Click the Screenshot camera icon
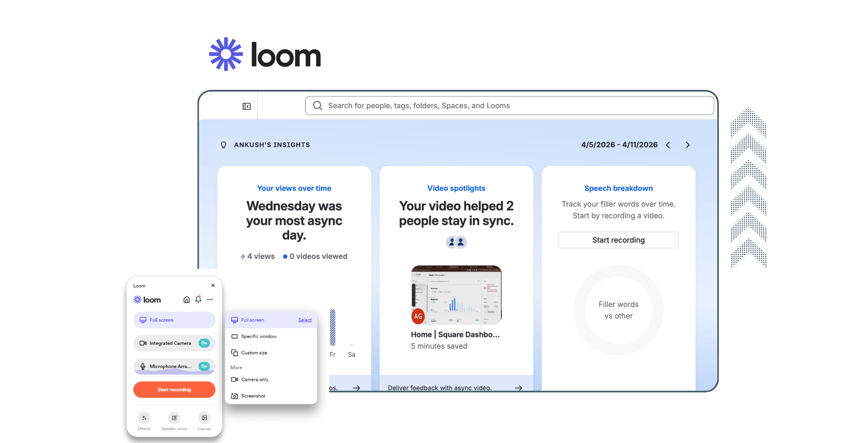The height and width of the screenshot is (443, 868). pyautogui.click(x=234, y=396)
